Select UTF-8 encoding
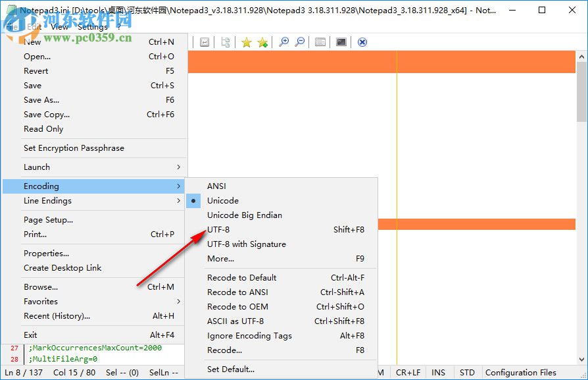This screenshot has width=588, height=380. coord(282,229)
